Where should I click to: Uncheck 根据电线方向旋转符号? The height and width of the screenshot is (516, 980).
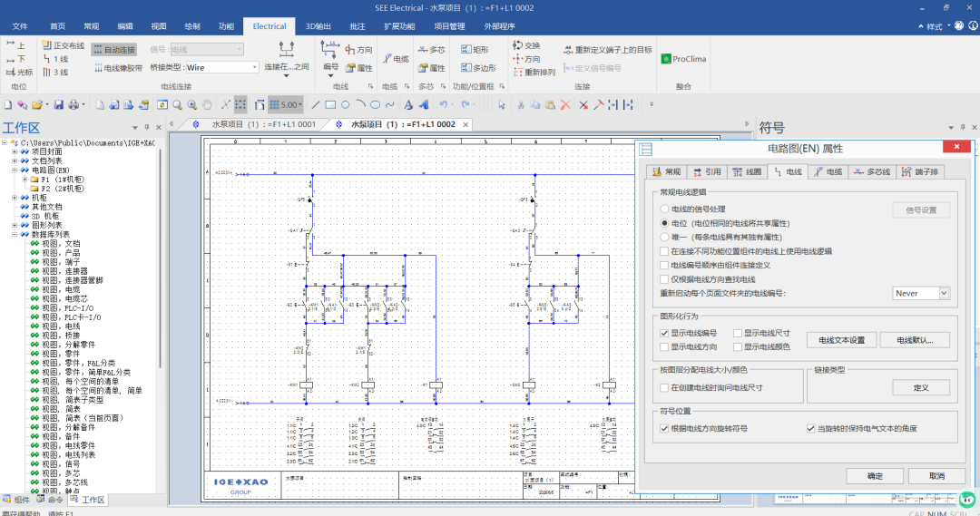pos(704,429)
